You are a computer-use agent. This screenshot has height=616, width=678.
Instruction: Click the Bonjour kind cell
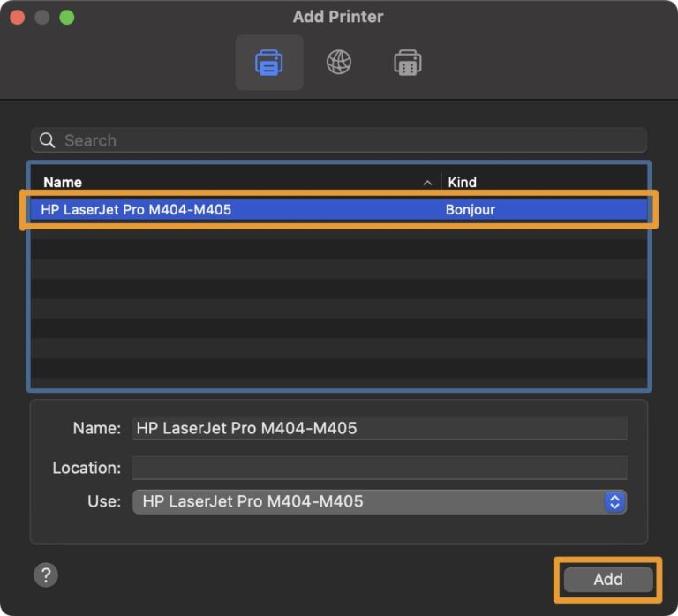[x=470, y=210]
